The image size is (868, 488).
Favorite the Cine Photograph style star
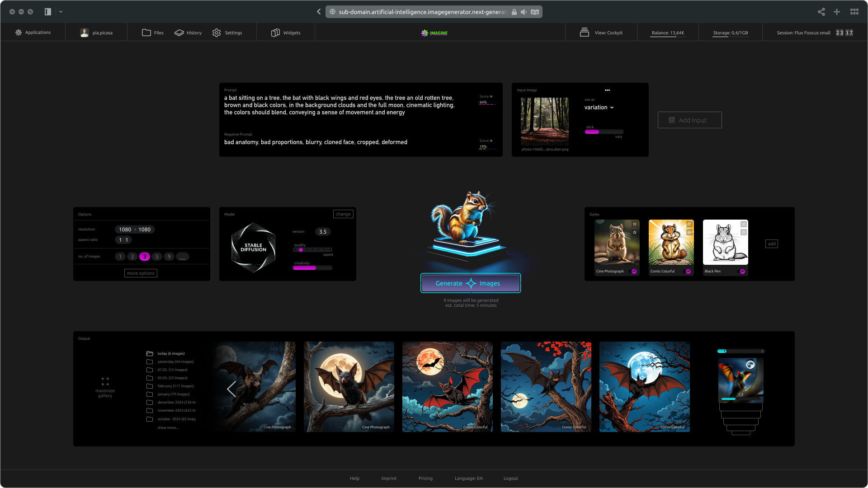pyautogui.click(x=635, y=232)
